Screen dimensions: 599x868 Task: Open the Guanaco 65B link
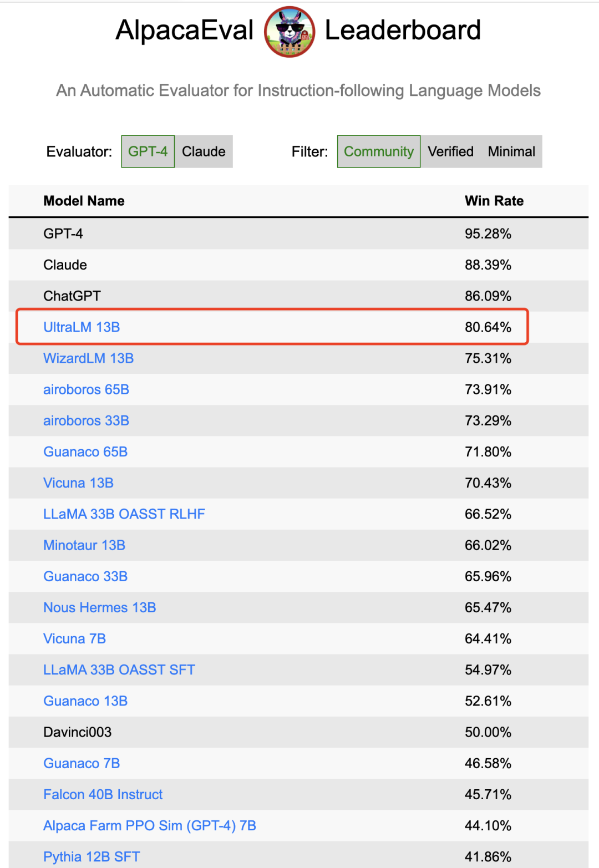(x=85, y=451)
